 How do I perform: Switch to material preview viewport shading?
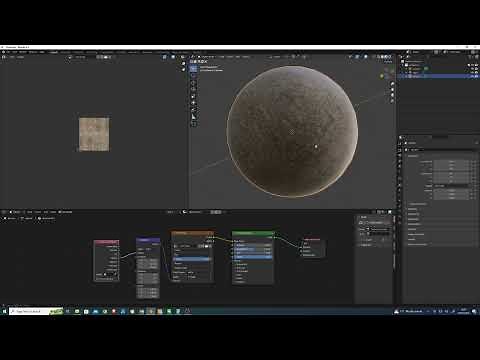coord(386,57)
